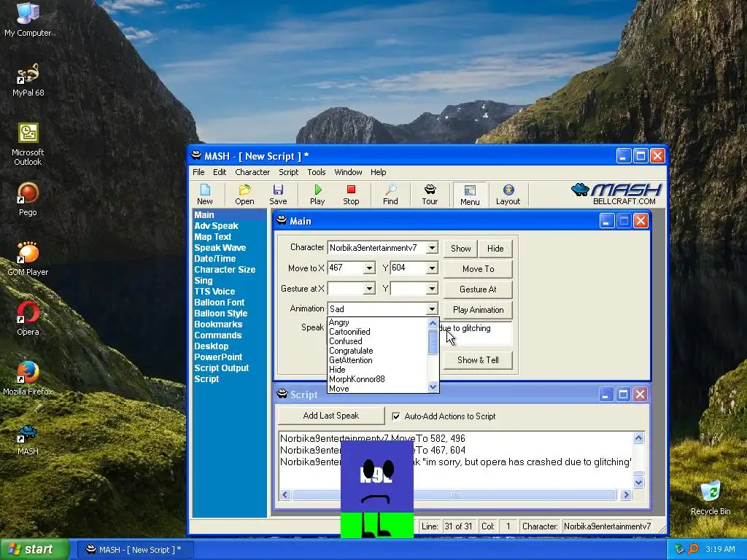Click the Speak text input field
This screenshot has height=560, width=747.
pyautogui.click(x=476, y=332)
